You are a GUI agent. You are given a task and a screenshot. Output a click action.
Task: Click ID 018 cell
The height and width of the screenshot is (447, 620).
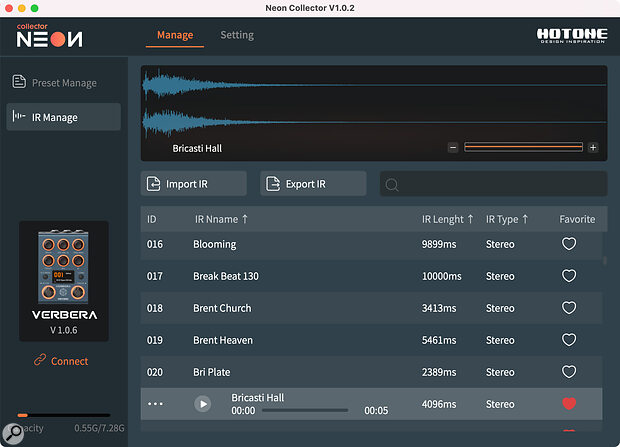(x=155, y=308)
